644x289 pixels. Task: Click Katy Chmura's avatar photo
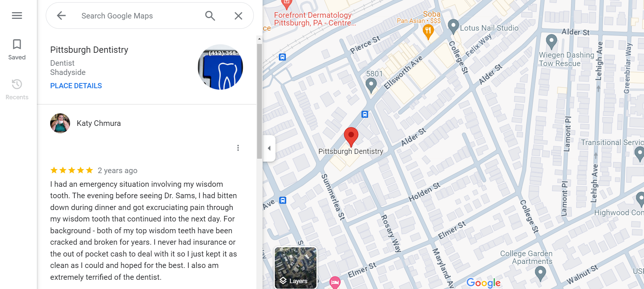pyautogui.click(x=60, y=123)
